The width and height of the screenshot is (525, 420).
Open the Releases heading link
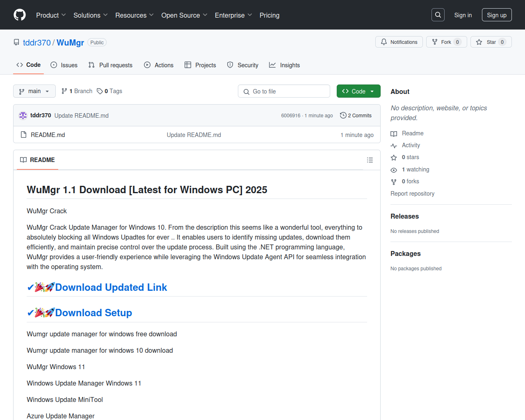point(404,217)
